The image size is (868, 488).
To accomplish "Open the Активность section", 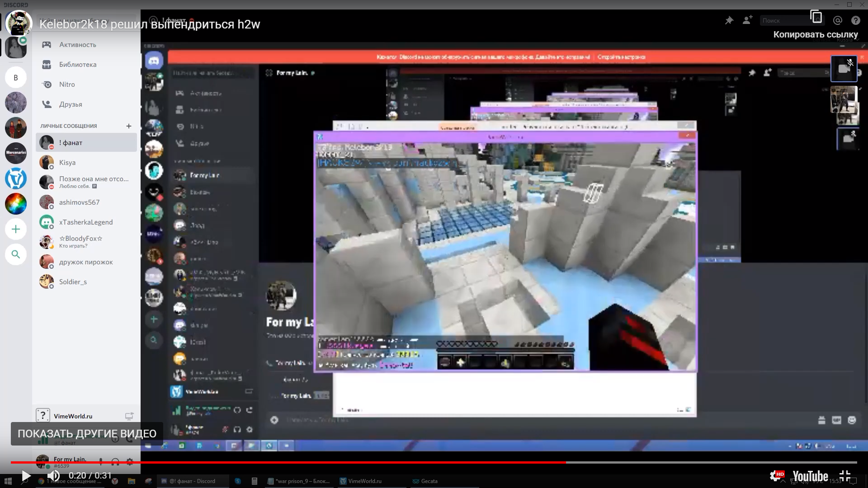I will point(77,45).
